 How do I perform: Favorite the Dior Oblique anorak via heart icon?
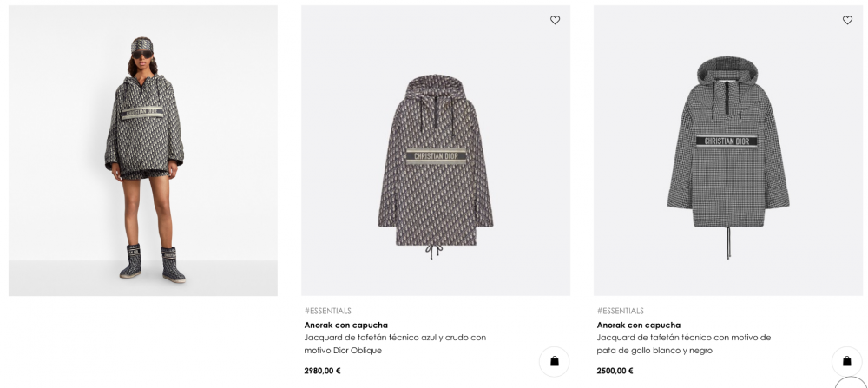[x=556, y=20]
